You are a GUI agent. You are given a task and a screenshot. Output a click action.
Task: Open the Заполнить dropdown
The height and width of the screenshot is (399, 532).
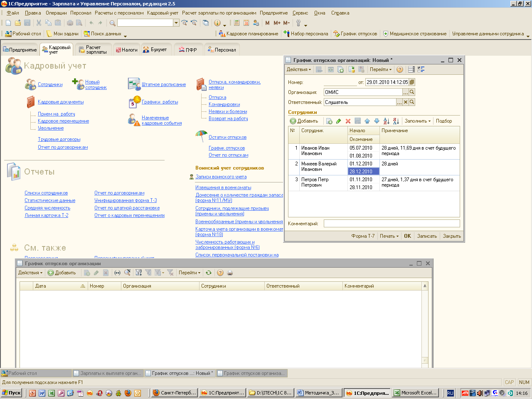coord(417,121)
